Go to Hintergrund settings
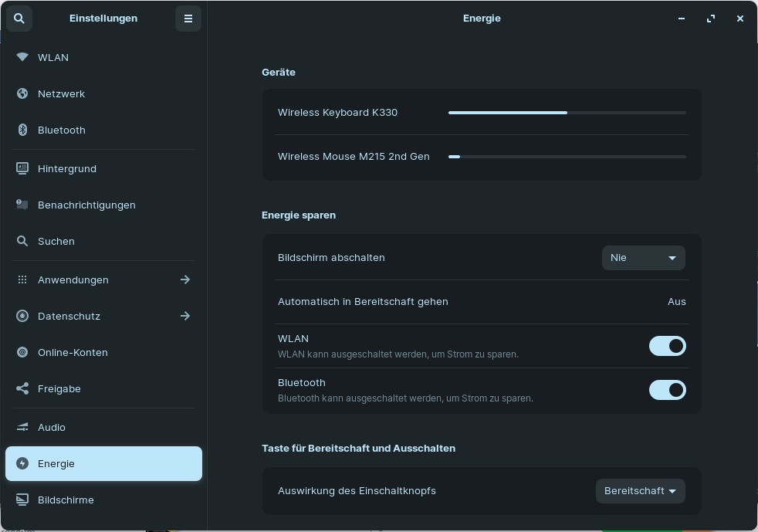The image size is (758, 532). pos(103,168)
